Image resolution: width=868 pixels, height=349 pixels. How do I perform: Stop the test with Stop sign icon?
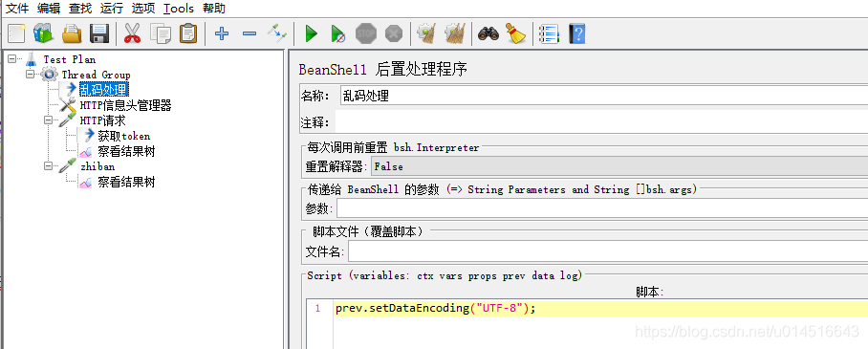366,33
